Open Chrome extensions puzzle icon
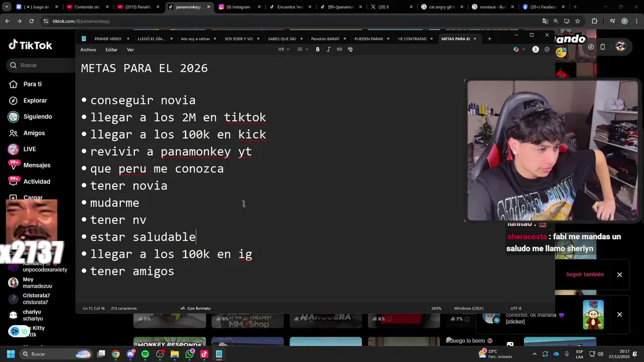644x362 pixels. point(594,21)
